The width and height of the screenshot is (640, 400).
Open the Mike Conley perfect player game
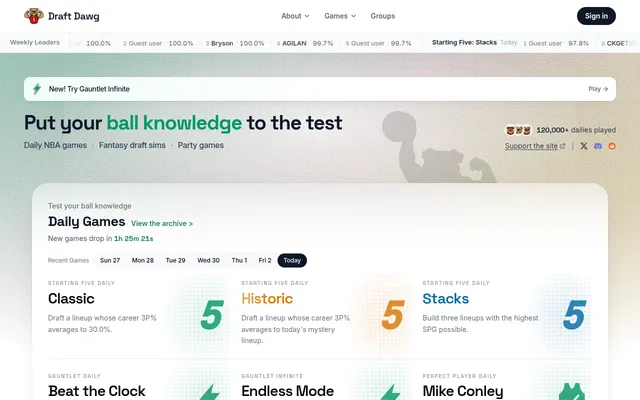(463, 391)
